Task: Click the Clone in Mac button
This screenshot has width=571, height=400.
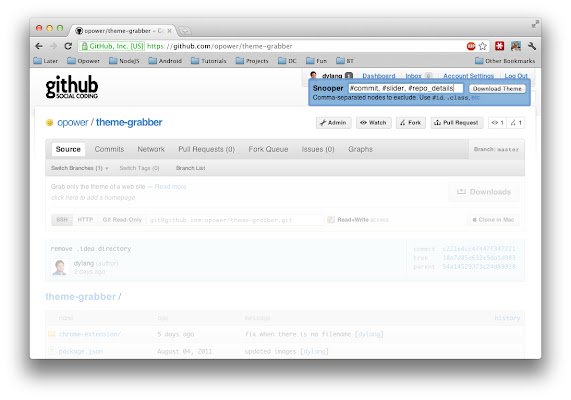Action: coord(493,220)
